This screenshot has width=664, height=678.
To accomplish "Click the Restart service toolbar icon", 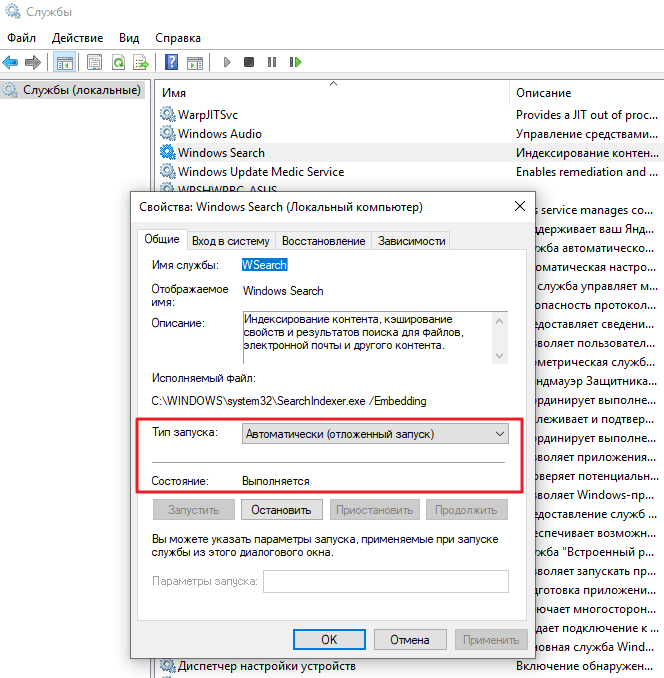I will [x=295, y=62].
